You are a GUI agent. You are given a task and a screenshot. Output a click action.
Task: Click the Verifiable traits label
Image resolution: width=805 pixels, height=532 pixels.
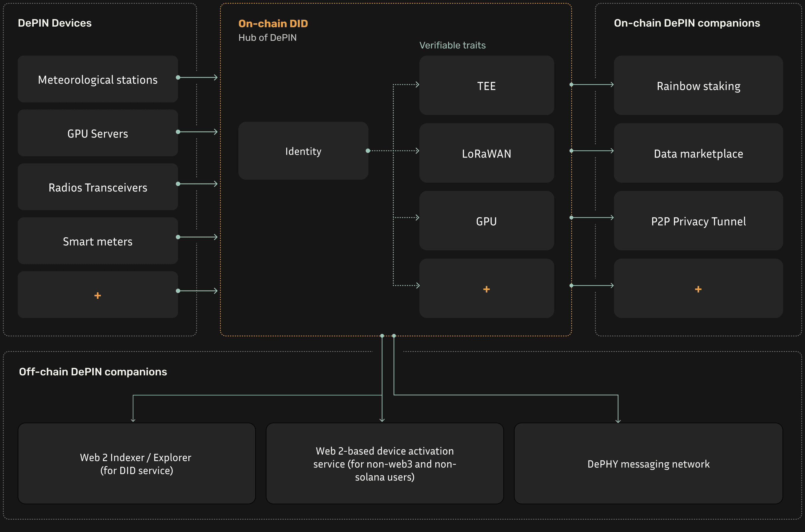[x=452, y=45]
